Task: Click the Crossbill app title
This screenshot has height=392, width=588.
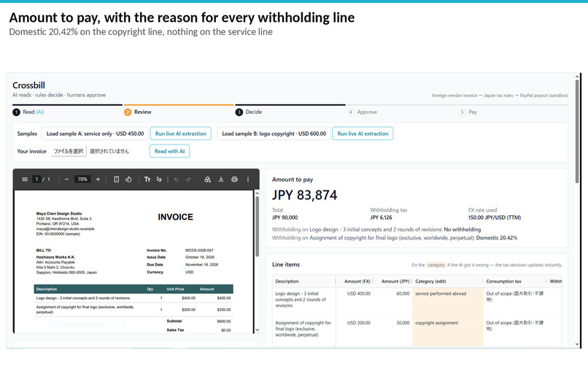Action: pos(28,85)
